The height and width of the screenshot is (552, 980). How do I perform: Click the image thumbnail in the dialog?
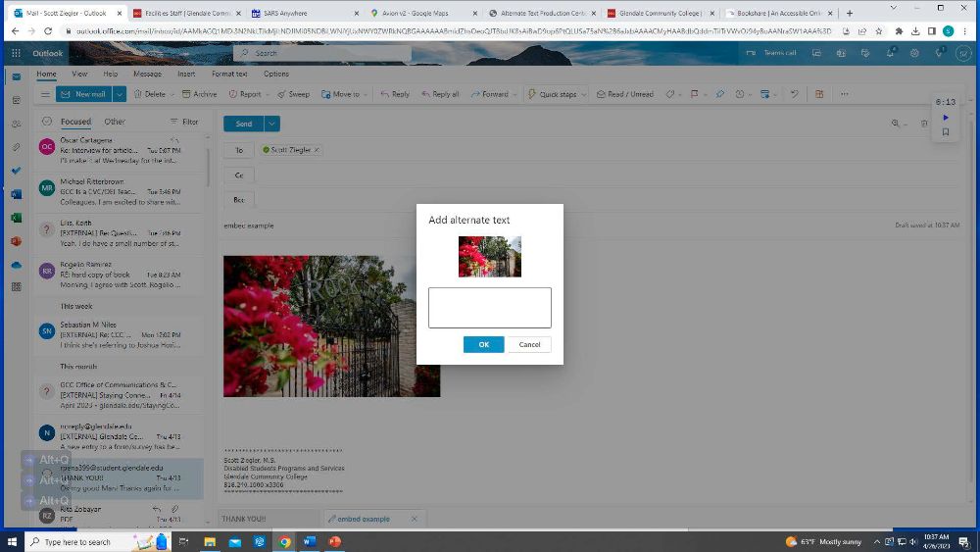click(489, 256)
